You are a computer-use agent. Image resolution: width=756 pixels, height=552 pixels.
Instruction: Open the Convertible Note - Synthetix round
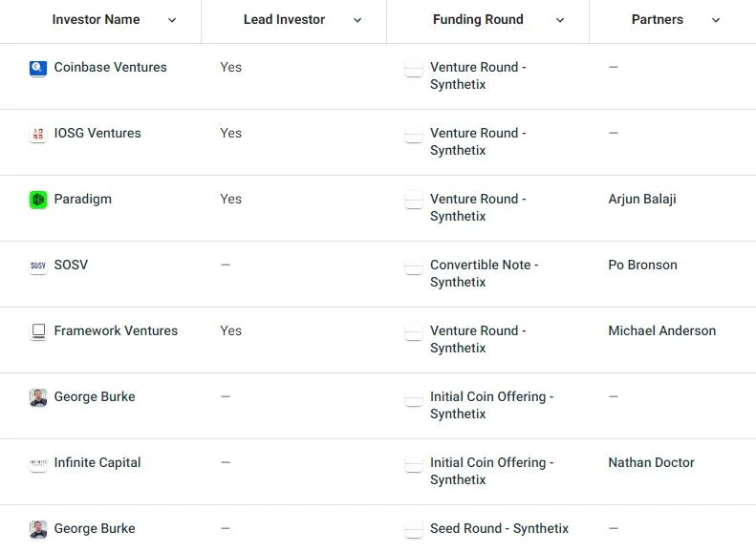point(484,273)
